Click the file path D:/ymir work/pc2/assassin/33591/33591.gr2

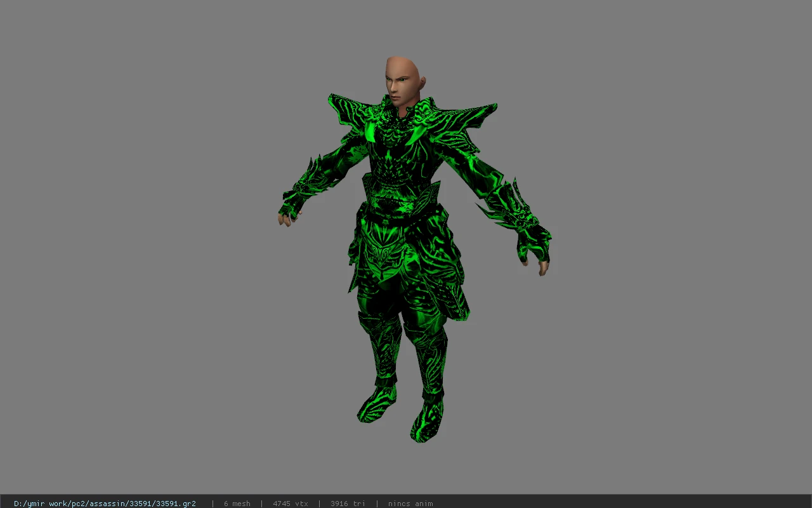(105, 504)
